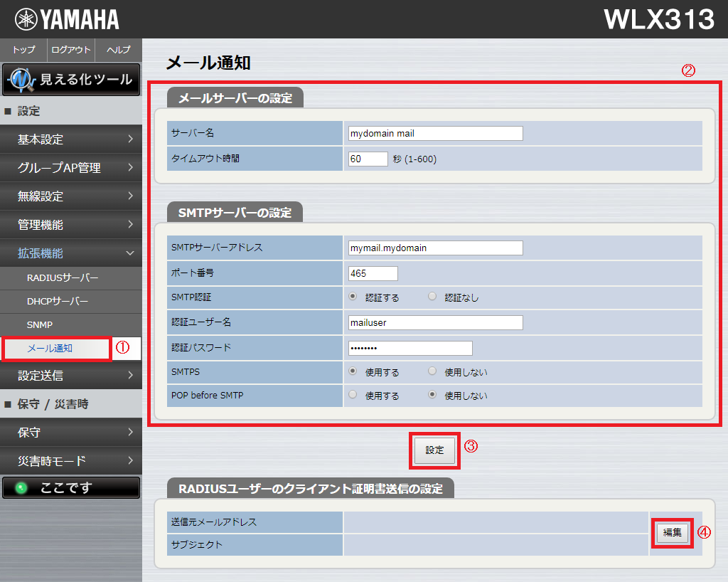Expand the 無線設定 menu
This screenshot has width=728, height=582.
71,196
